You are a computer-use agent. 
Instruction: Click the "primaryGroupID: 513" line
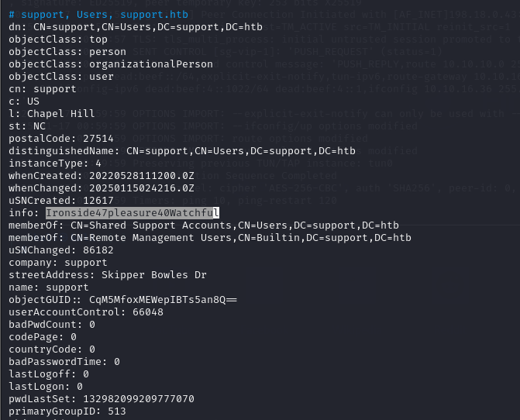67,411
